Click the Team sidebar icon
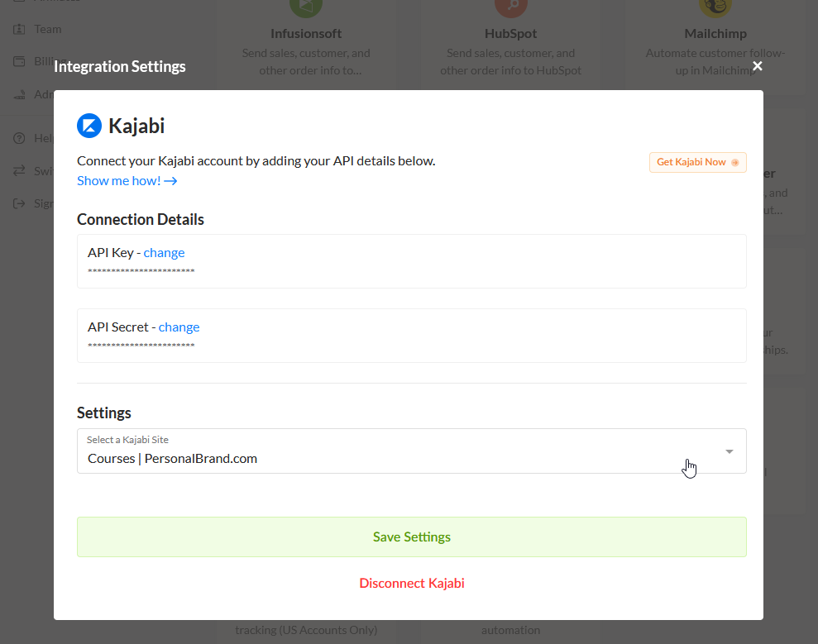The height and width of the screenshot is (644, 818). [19, 29]
